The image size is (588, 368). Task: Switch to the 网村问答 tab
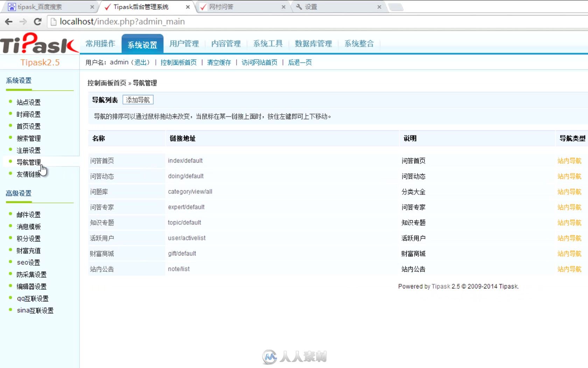(241, 7)
